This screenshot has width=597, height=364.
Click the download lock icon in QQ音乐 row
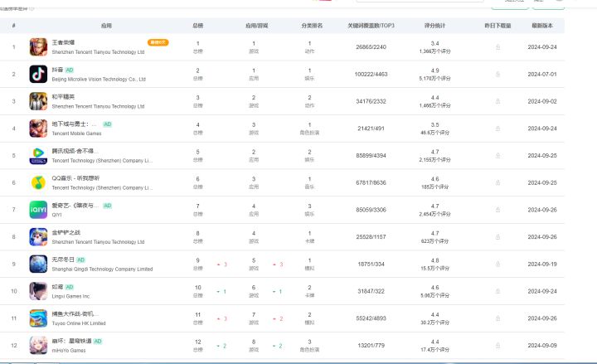[498, 182]
